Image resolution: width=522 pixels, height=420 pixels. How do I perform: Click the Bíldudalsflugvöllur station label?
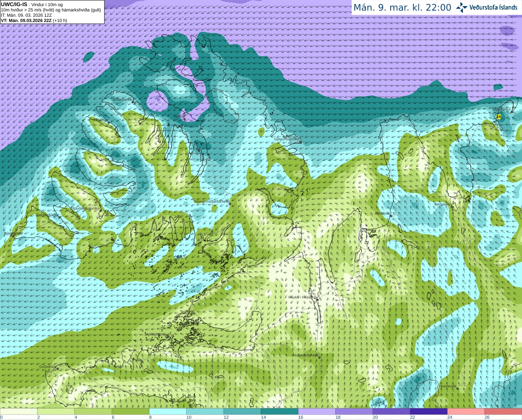tap(85, 208)
